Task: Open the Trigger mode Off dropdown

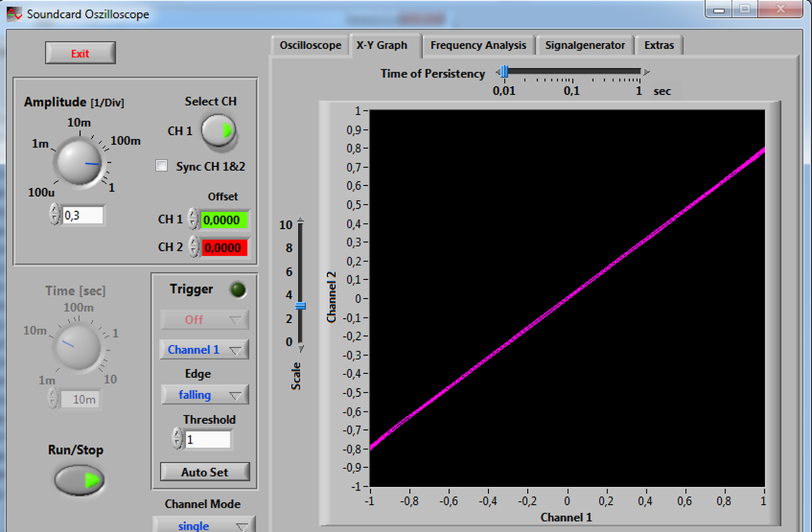Action: point(204,319)
